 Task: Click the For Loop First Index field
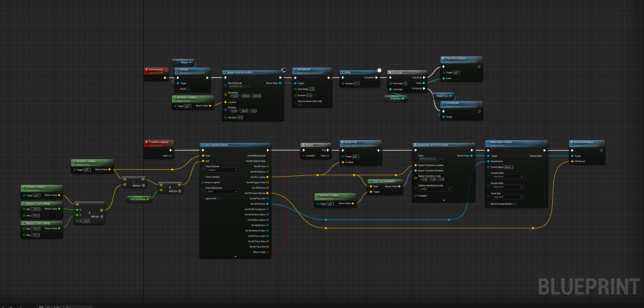(405, 83)
